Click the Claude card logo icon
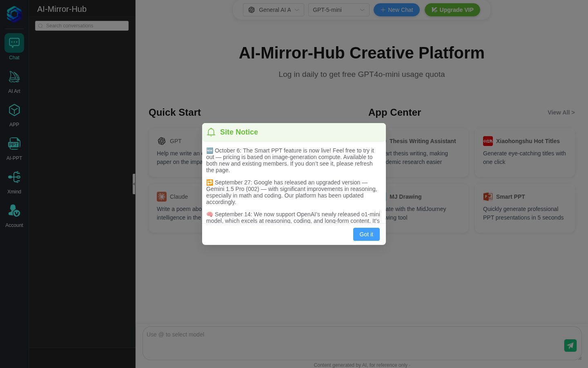 162,197
